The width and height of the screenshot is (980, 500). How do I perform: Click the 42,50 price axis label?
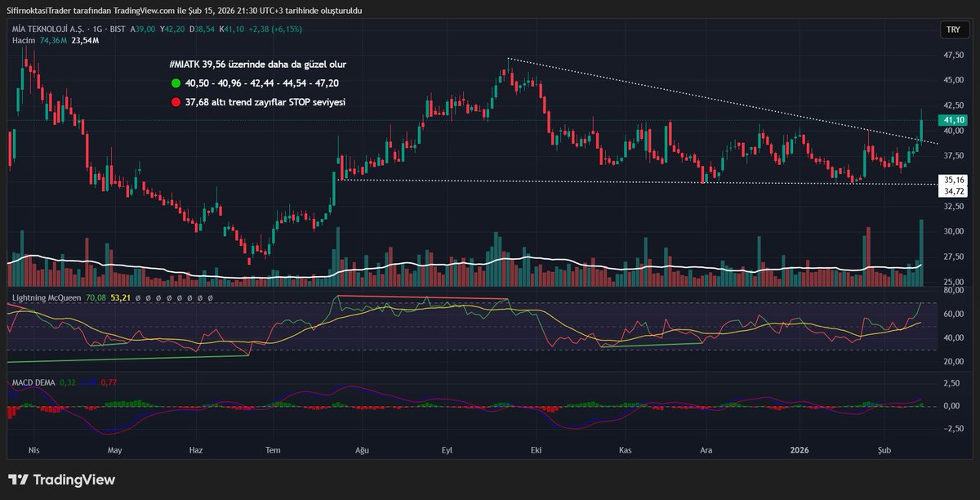point(953,105)
